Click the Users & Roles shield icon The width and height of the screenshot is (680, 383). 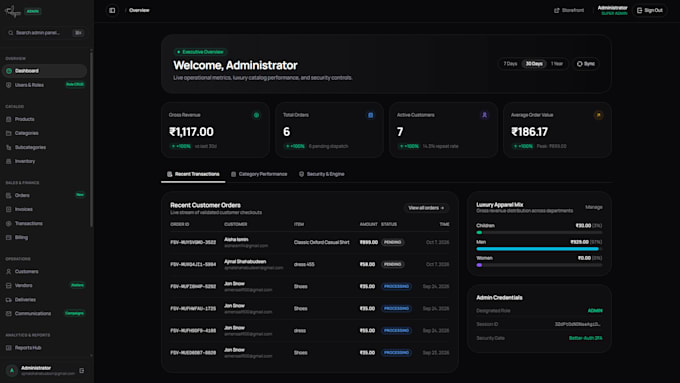pos(9,85)
